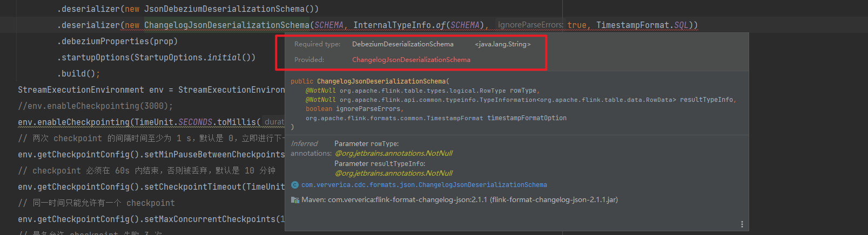Click the commented env.enableCheckpointing(3000) line
Screen dimensions: 868x235
[x=95, y=106]
